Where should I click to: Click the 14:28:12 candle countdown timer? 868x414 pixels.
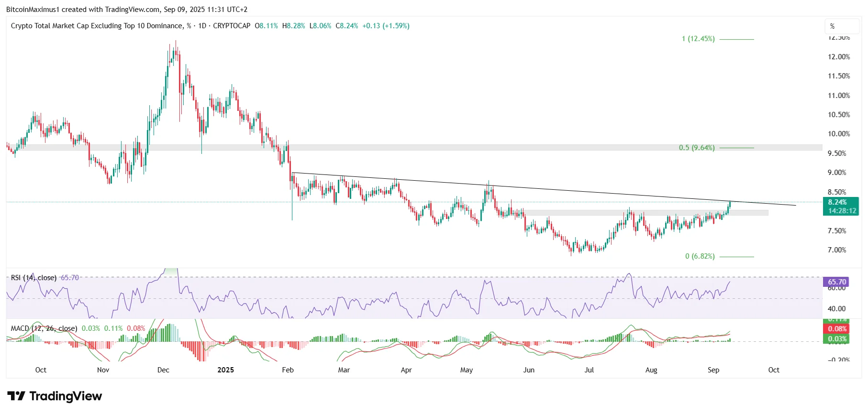(842, 211)
